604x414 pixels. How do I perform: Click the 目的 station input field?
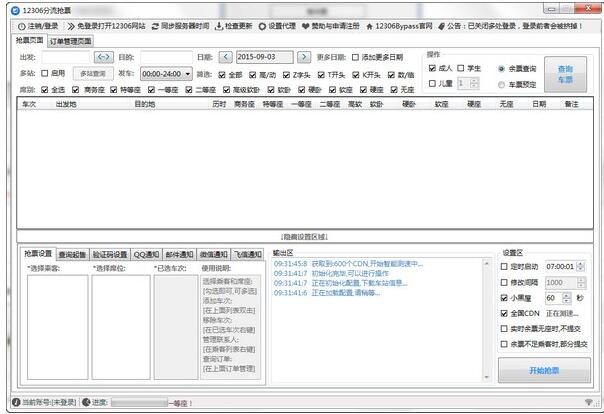[x=166, y=57]
